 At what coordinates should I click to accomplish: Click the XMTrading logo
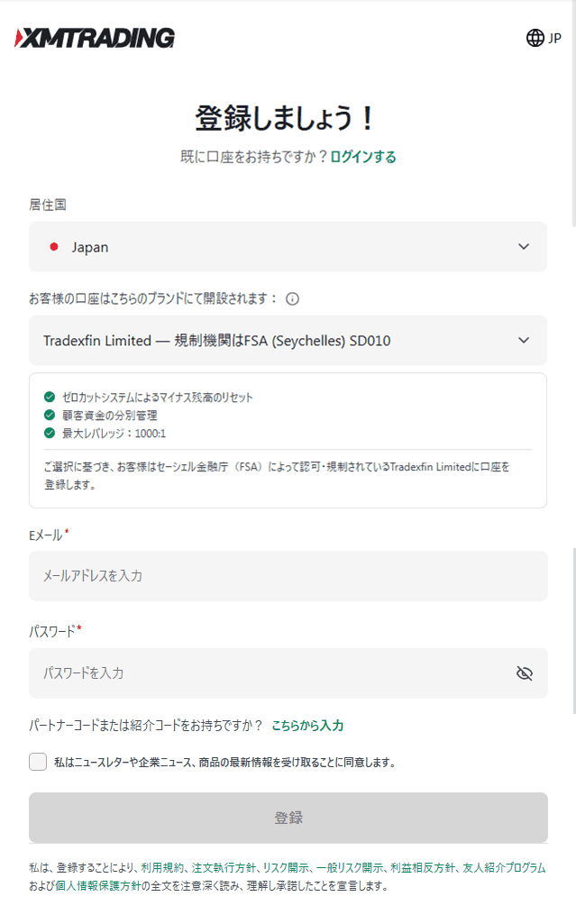[x=95, y=38]
